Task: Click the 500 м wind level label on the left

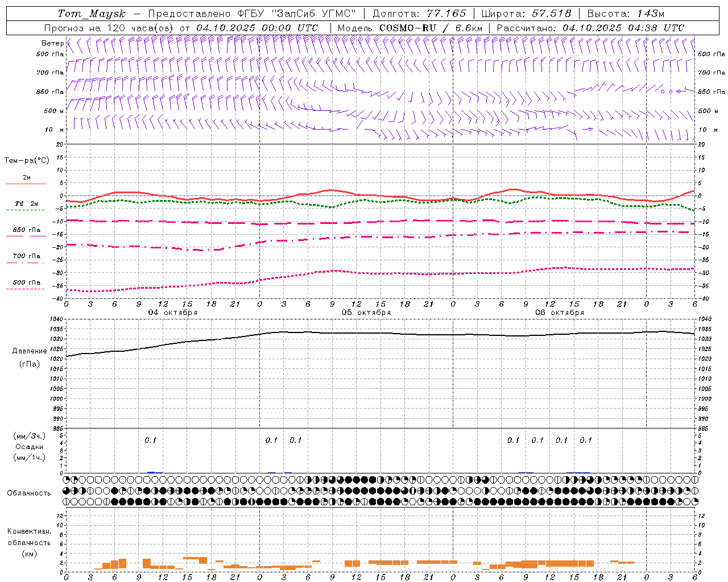Action: point(54,111)
